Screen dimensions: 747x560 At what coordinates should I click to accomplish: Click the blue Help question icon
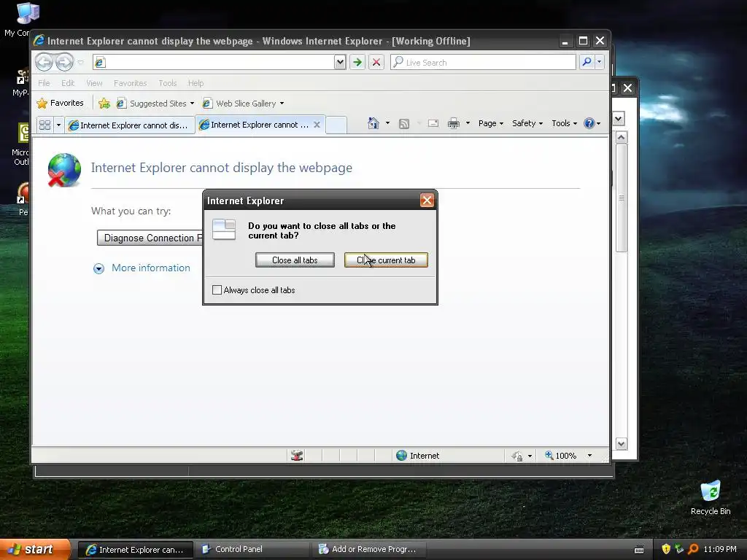pos(589,123)
